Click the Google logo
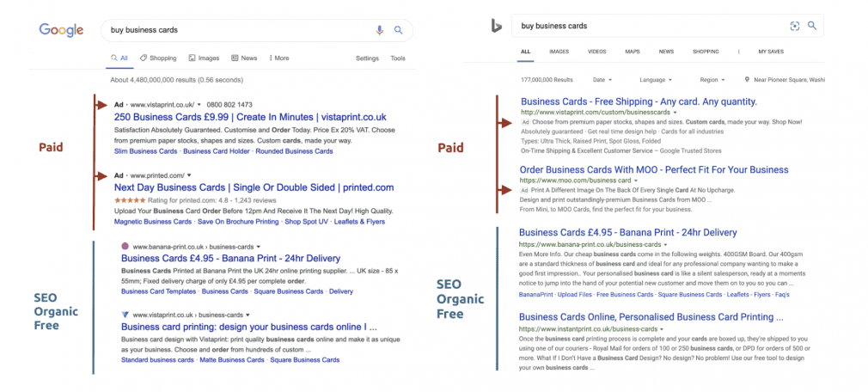868x392 pixels. point(61,30)
